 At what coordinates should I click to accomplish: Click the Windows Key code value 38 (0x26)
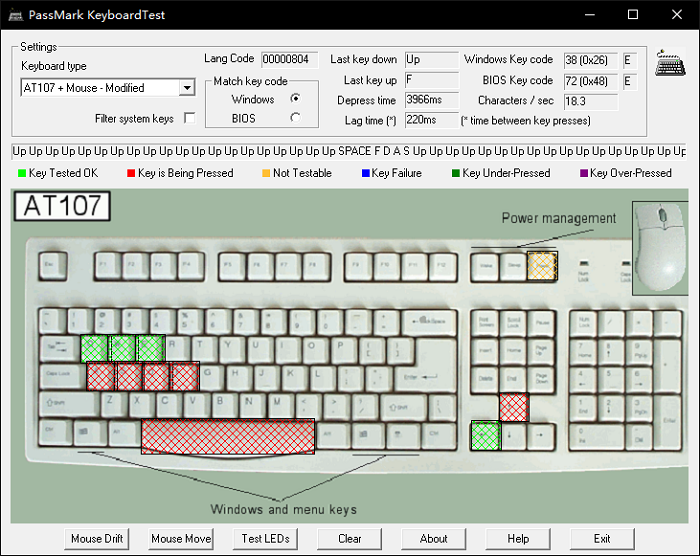point(591,60)
